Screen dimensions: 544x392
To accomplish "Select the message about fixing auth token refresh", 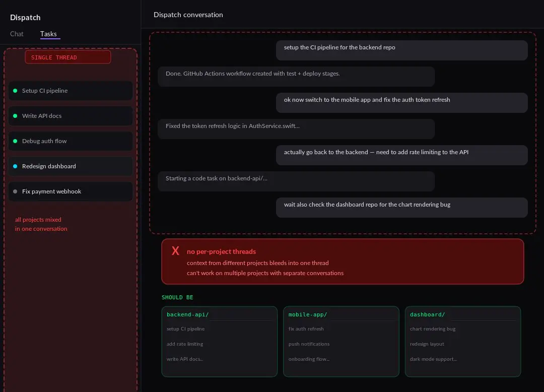I will coord(402,103).
